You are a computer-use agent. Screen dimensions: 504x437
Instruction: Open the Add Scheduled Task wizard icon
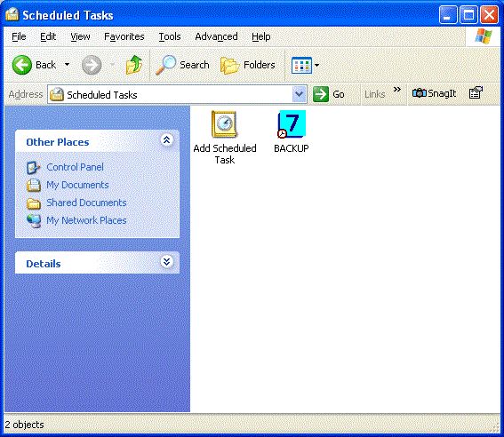tap(224, 124)
